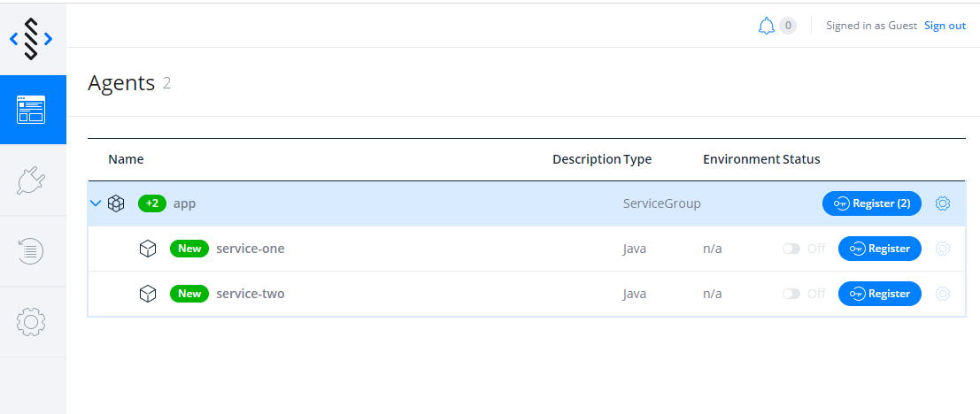Toggle service-two status switch
Screen dimensions: 980x414
pyautogui.click(x=791, y=294)
